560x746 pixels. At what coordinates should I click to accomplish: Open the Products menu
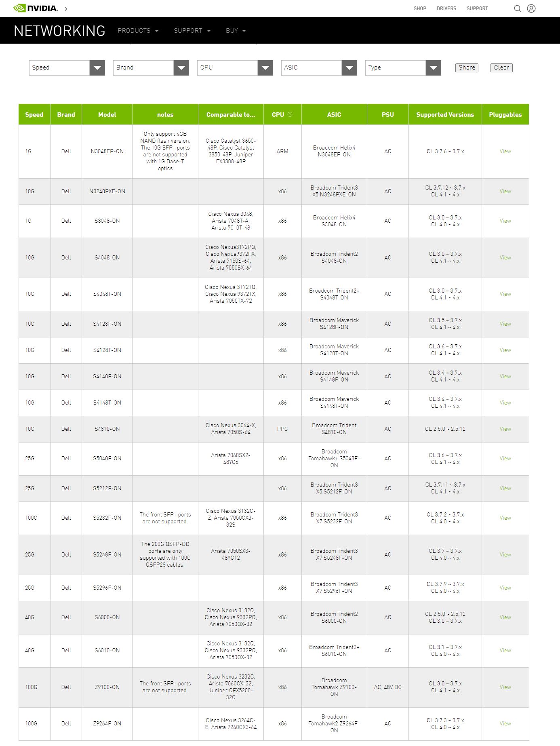pos(138,31)
